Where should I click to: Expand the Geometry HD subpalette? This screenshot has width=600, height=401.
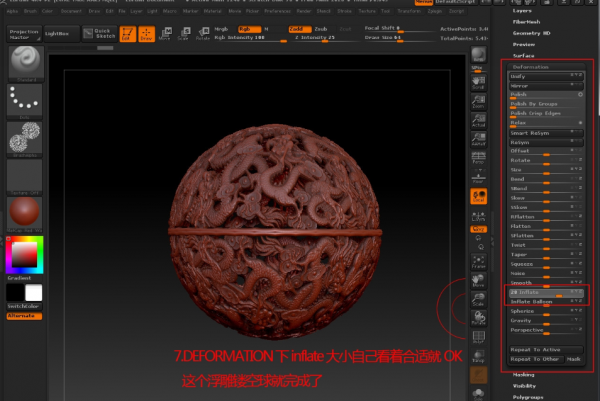pyautogui.click(x=531, y=33)
